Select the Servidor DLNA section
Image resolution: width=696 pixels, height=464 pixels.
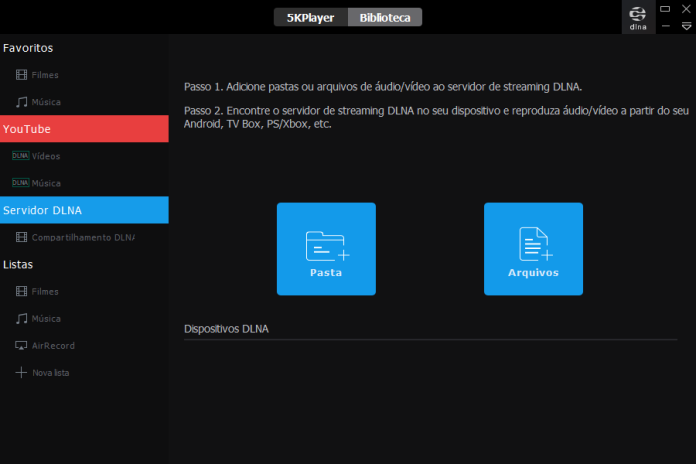(x=84, y=210)
